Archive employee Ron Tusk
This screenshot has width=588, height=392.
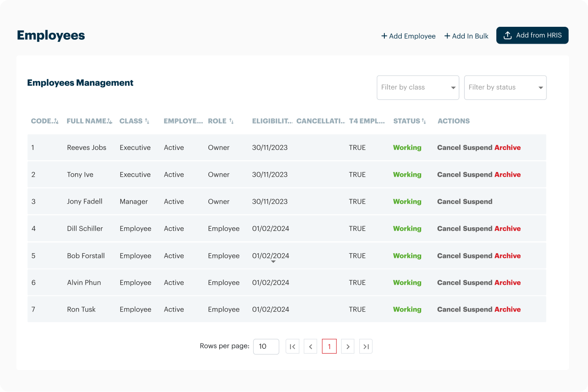[x=508, y=309]
